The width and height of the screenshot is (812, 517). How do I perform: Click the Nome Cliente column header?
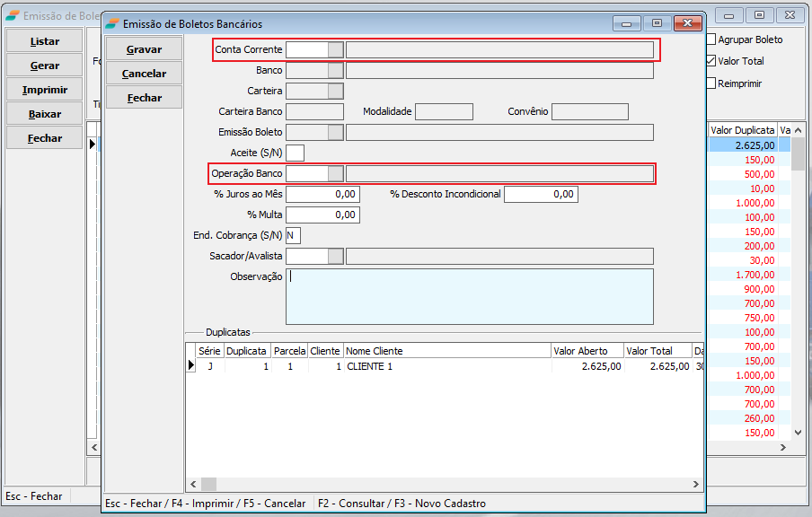click(446, 351)
